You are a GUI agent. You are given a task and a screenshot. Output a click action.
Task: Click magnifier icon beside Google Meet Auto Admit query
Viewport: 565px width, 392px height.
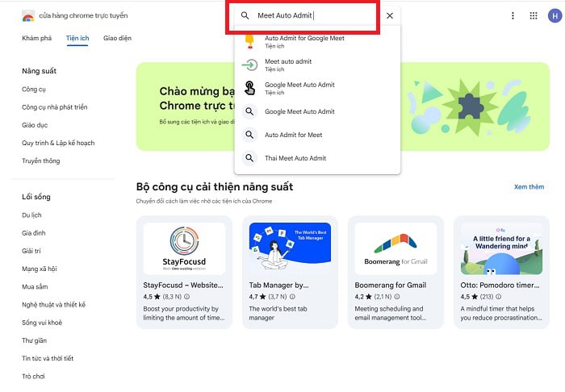click(249, 111)
